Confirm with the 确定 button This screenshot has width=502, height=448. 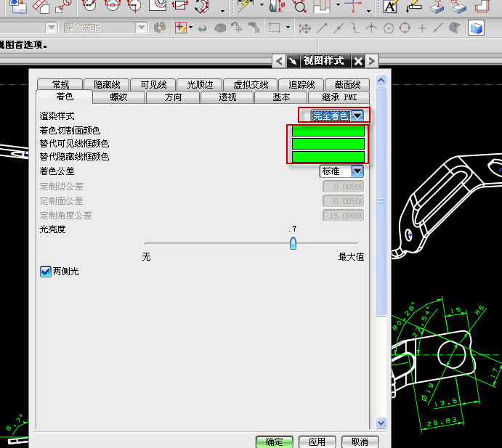[275, 442]
